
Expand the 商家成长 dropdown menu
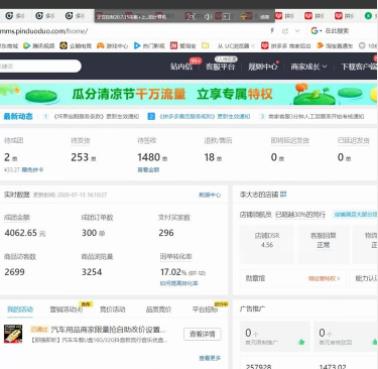click(x=309, y=67)
